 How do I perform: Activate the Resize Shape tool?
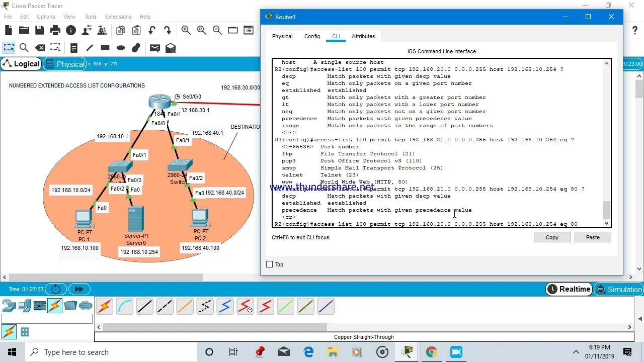55,48
